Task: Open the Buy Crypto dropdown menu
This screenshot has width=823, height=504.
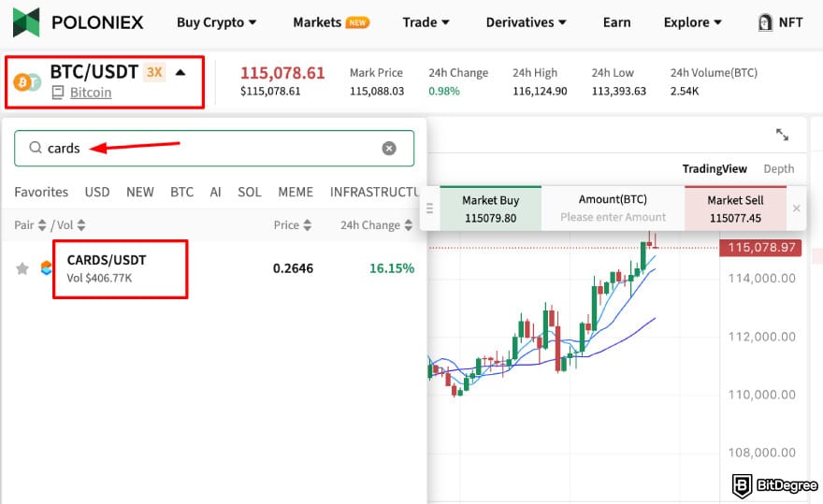Action: click(x=217, y=22)
